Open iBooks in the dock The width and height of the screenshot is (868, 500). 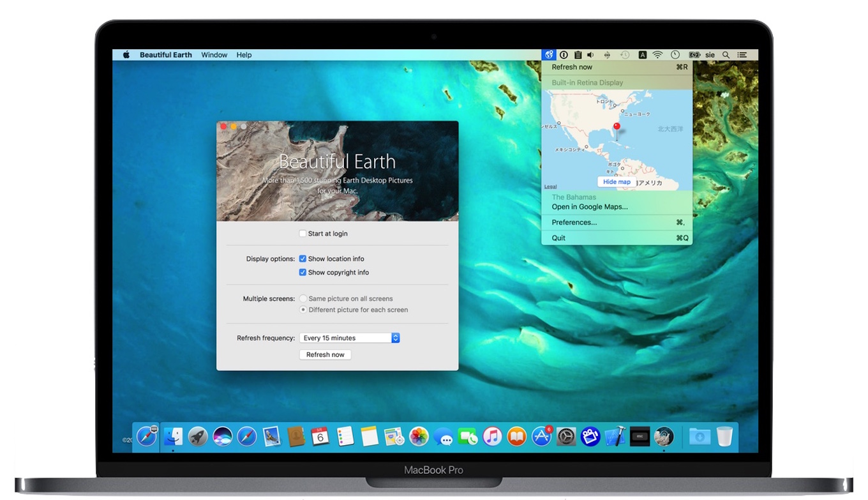pos(517,437)
